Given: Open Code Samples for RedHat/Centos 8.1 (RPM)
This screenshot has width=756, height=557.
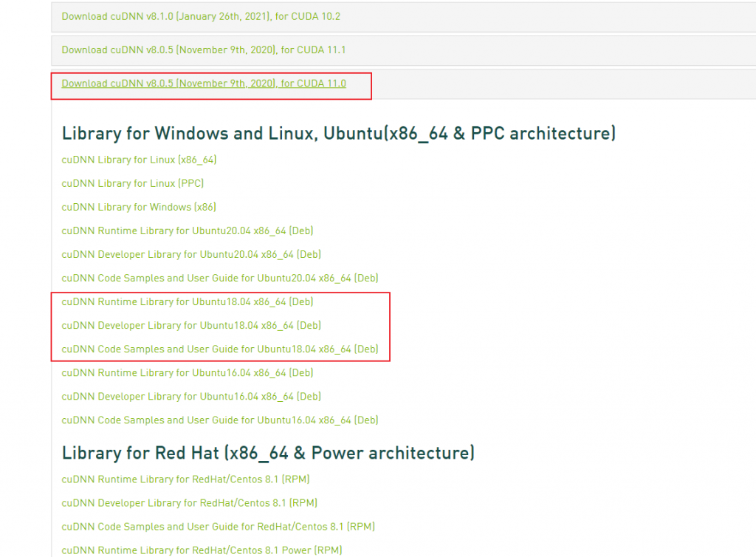Looking at the screenshot, I should point(218,527).
